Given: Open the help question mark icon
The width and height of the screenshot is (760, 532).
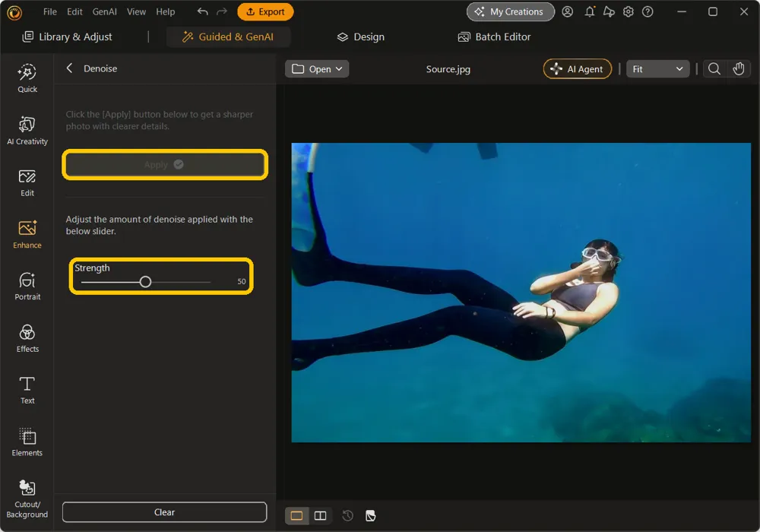Looking at the screenshot, I should pyautogui.click(x=648, y=11).
